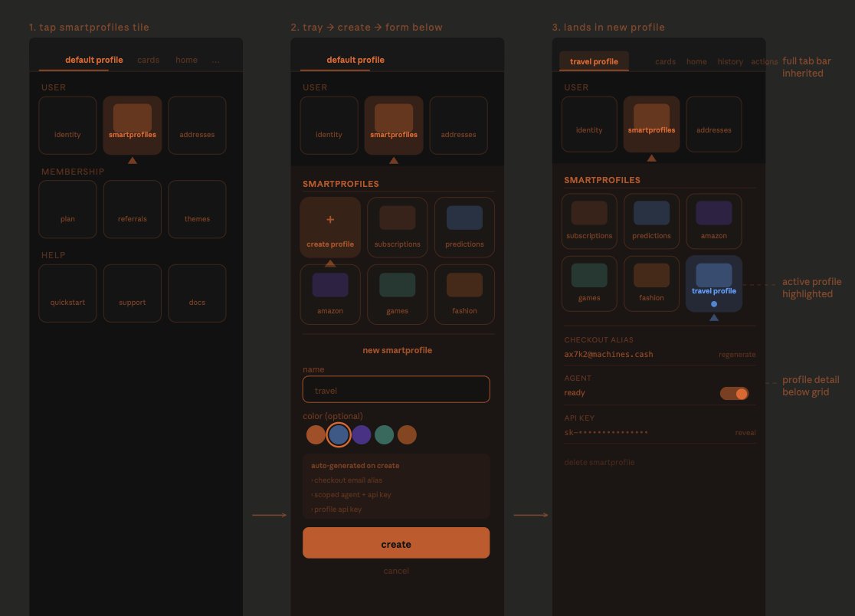The image size is (855, 616).
Task: Open the referrals tile under Membership
Action: point(133,209)
